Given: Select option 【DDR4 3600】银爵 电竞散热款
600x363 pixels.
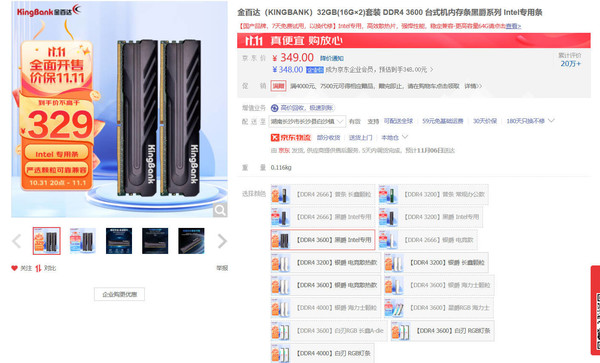Looking at the screenshot, I should [x=326, y=285].
